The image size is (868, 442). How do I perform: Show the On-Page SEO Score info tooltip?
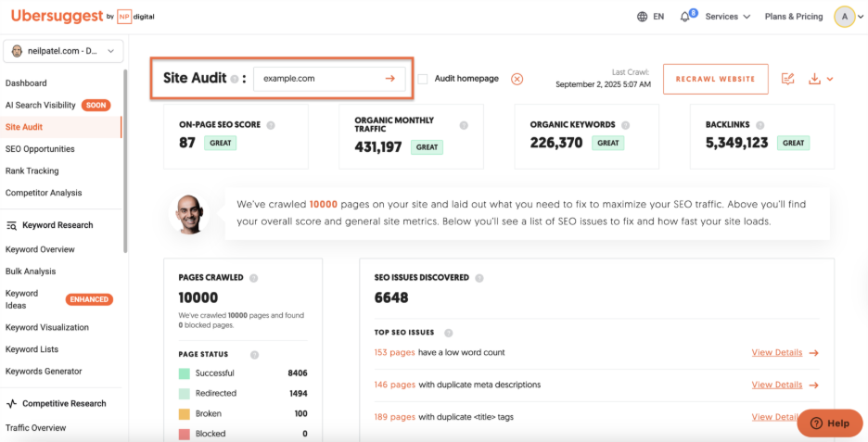pos(271,125)
